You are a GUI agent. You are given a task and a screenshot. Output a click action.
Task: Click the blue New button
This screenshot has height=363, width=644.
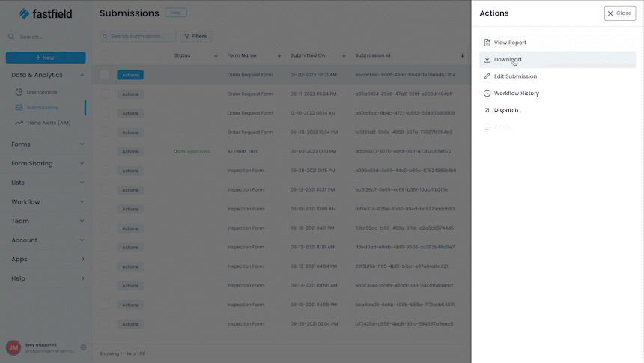(x=46, y=58)
